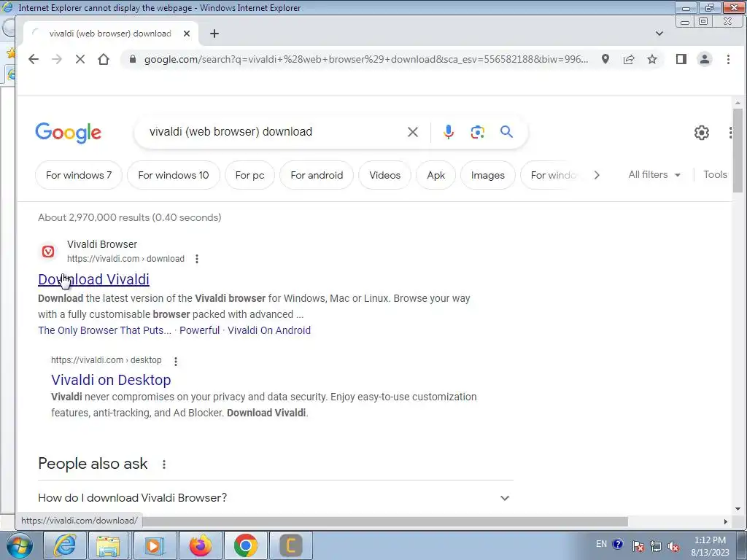
Task: Close the vivaldi download tab
Action: [187, 34]
